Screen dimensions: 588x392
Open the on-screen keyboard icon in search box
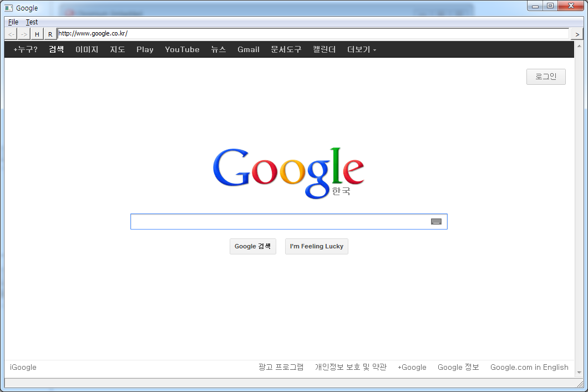coord(436,222)
